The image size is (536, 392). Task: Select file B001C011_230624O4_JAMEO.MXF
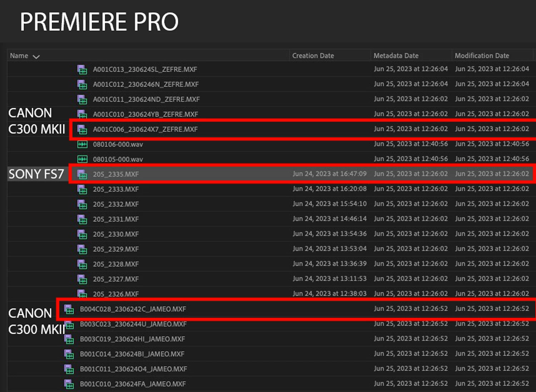coord(133,369)
